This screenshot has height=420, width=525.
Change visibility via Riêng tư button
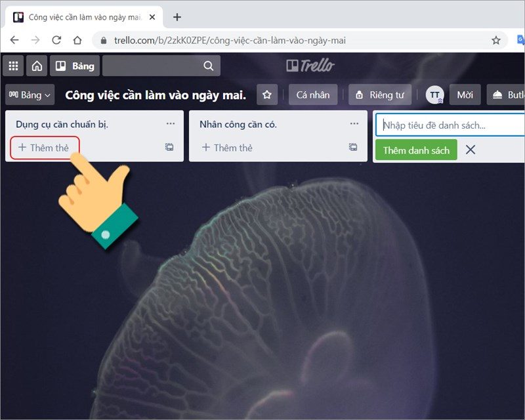[379, 95]
